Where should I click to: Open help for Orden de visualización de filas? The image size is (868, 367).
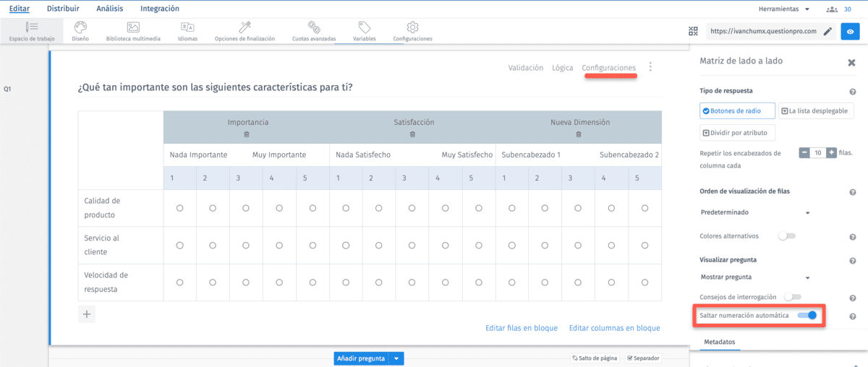click(852, 192)
